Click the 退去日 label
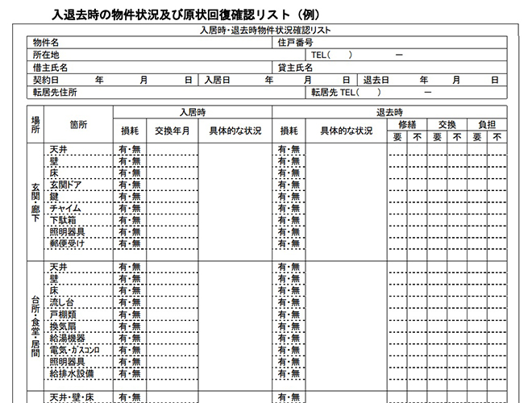 (376, 80)
